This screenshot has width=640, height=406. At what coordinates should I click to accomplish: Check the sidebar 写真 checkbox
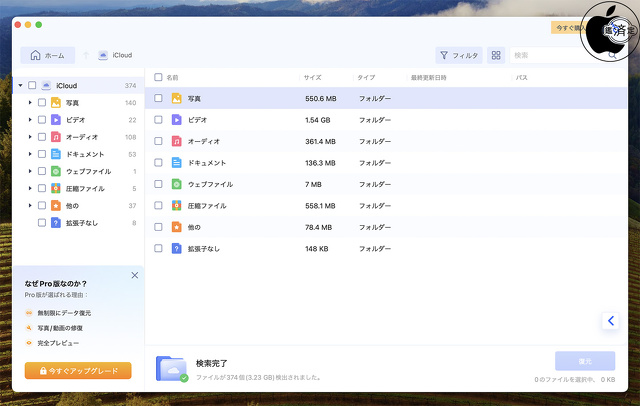click(42, 102)
